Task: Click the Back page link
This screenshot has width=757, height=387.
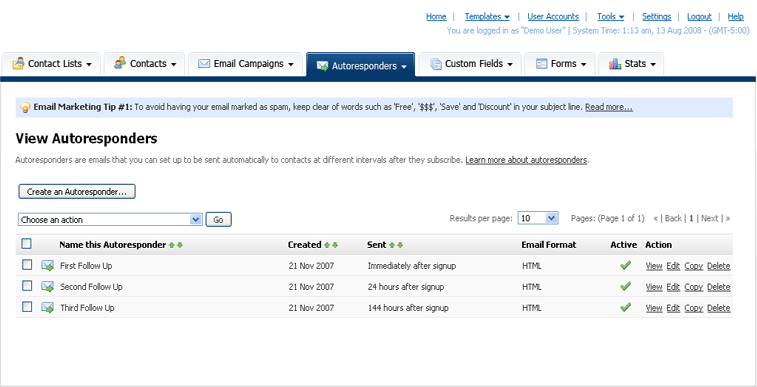Action: pos(673,218)
